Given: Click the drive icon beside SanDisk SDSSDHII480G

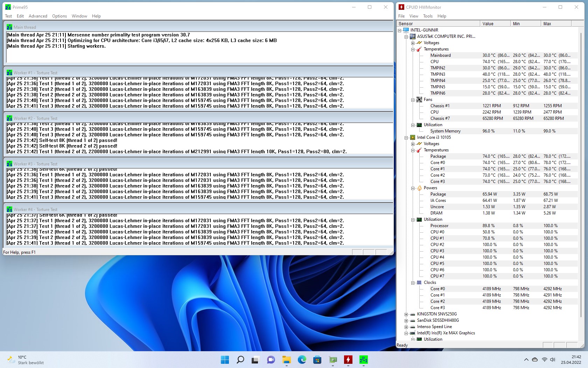Looking at the screenshot, I should pyautogui.click(x=413, y=320).
